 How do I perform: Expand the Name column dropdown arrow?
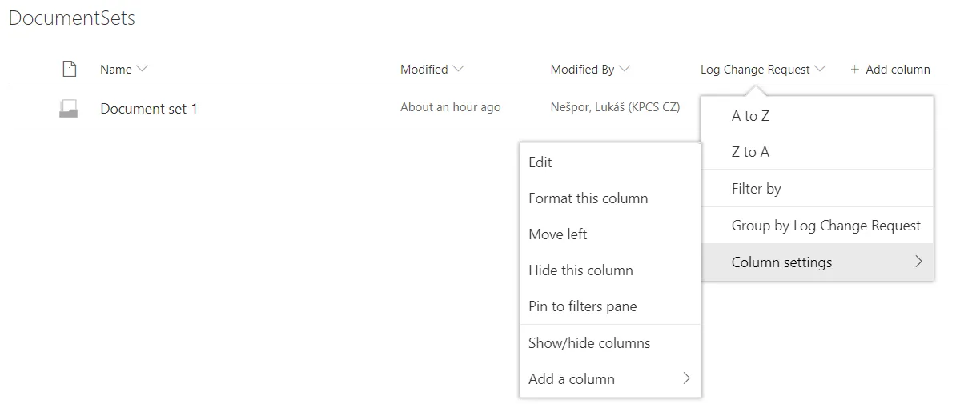click(x=143, y=69)
